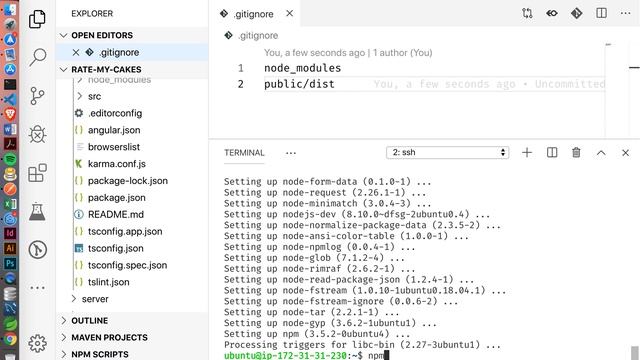Screen dimensions: 640x360
Task: Open the Search view in activity bar
Action: (x=38, y=57)
